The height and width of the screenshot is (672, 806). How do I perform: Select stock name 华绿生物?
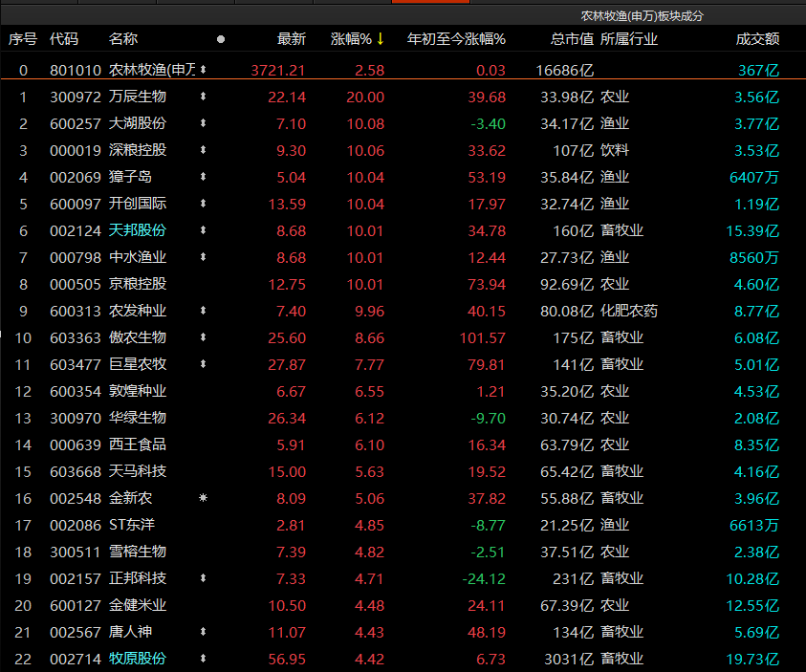(x=138, y=418)
